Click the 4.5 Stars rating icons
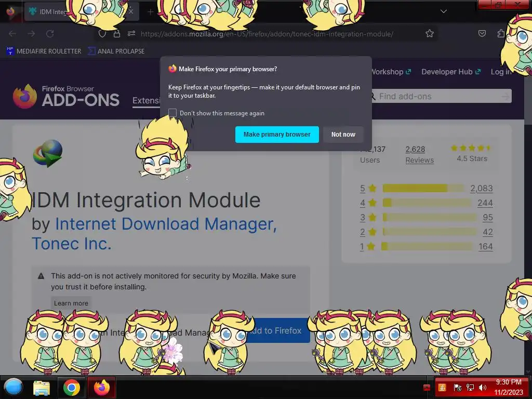This screenshot has width=532, height=399. pyautogui.click(x=472, y=148)
